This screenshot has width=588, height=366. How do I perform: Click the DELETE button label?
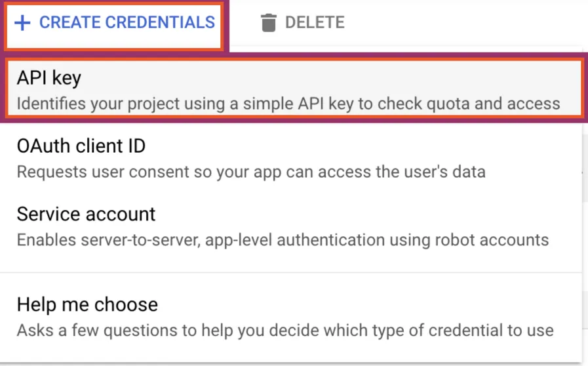[x=315, y=22]
